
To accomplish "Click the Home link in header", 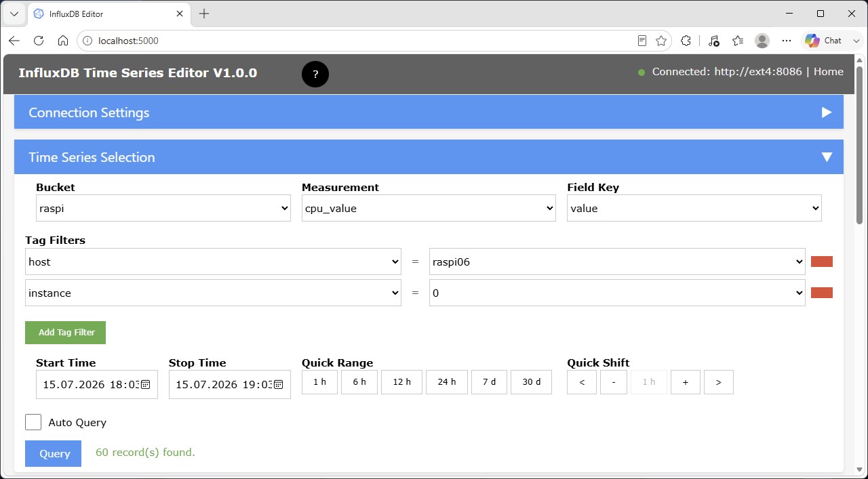I will pyautogui.click(x=829, y=71).
